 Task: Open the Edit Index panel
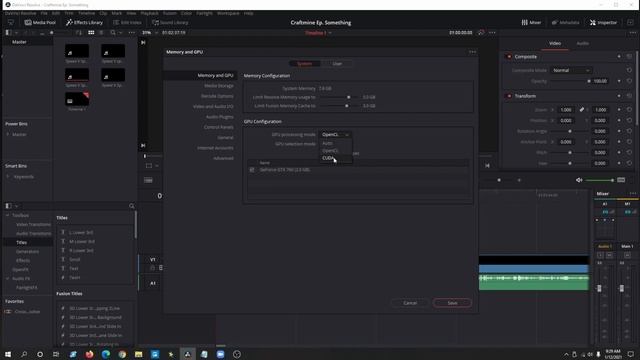pyautogui.click(x=127, y=22)
